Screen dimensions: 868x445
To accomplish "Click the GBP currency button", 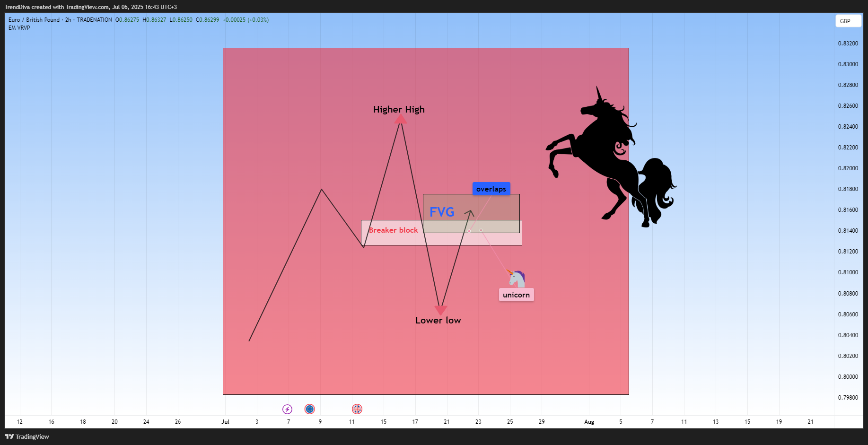I will [848, 21].
